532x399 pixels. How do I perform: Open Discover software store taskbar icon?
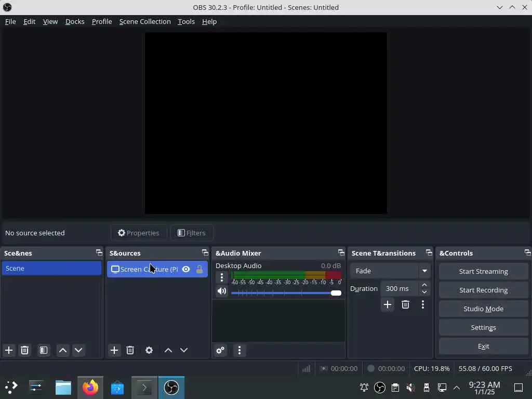click(117, 388)
